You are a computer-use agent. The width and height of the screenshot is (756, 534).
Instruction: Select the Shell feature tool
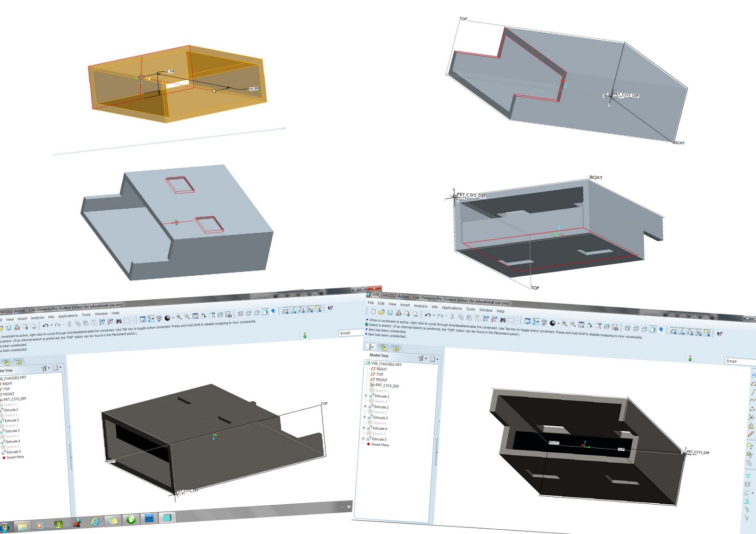pos(747,483)
